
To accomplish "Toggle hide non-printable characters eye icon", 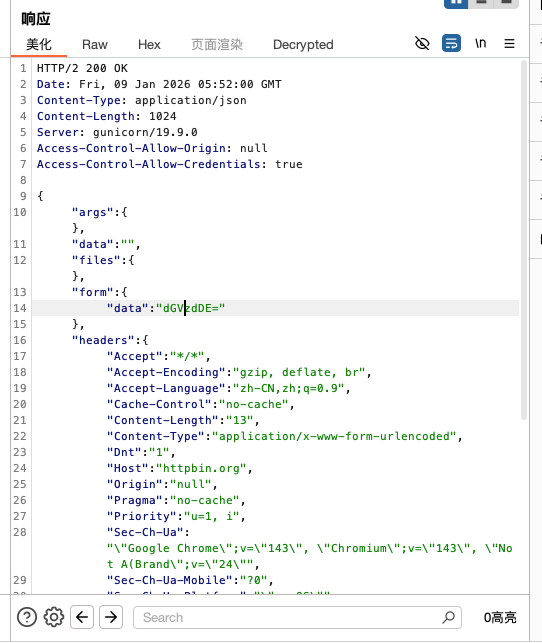I will (422, 43).
